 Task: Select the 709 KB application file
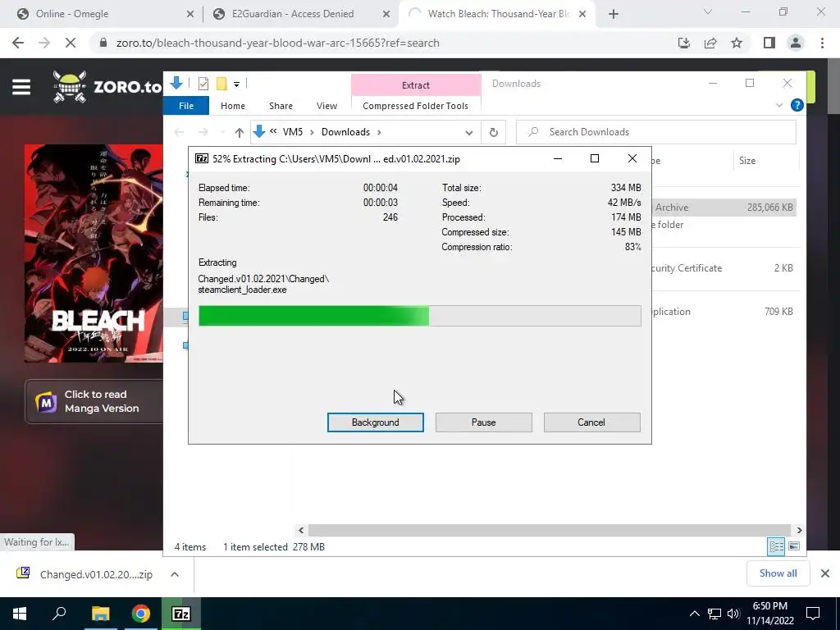pyautogui.click(x=724, y=311)
